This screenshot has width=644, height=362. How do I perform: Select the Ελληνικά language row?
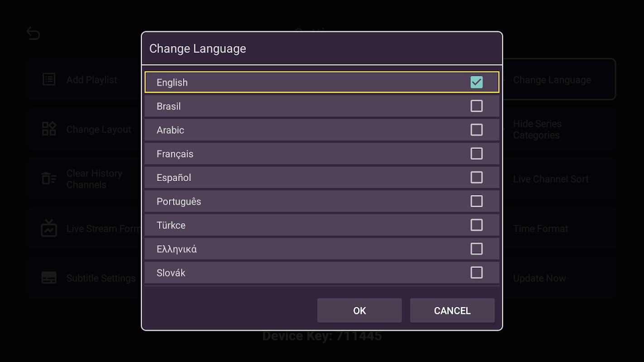pyautogui.click(x=322, y=249)
